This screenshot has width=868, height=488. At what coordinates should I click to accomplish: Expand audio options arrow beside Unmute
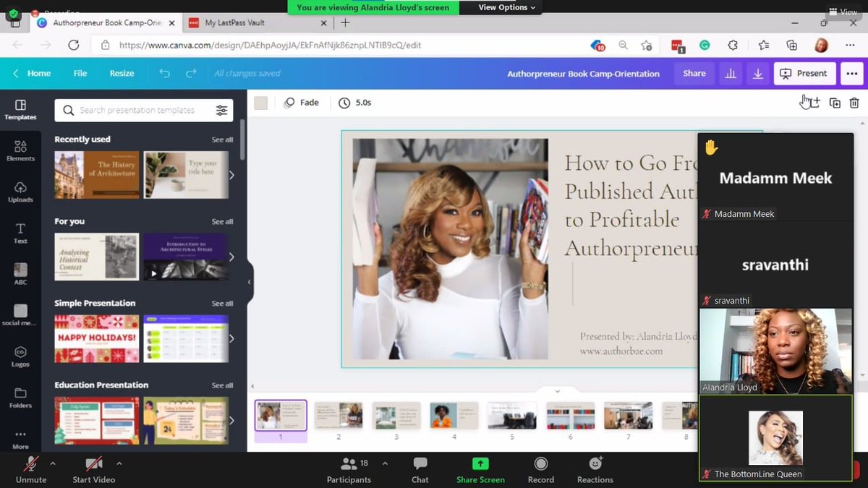click(x=53, y=463)
